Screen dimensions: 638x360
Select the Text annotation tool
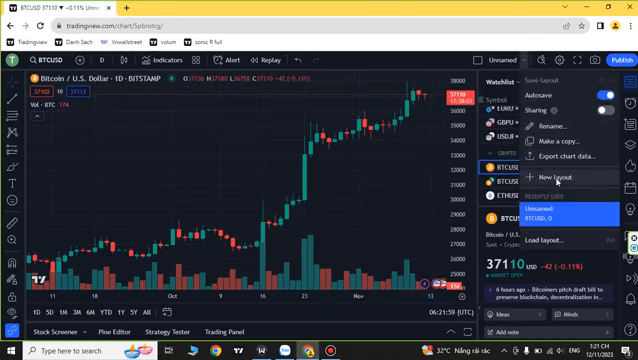point(12,183)
